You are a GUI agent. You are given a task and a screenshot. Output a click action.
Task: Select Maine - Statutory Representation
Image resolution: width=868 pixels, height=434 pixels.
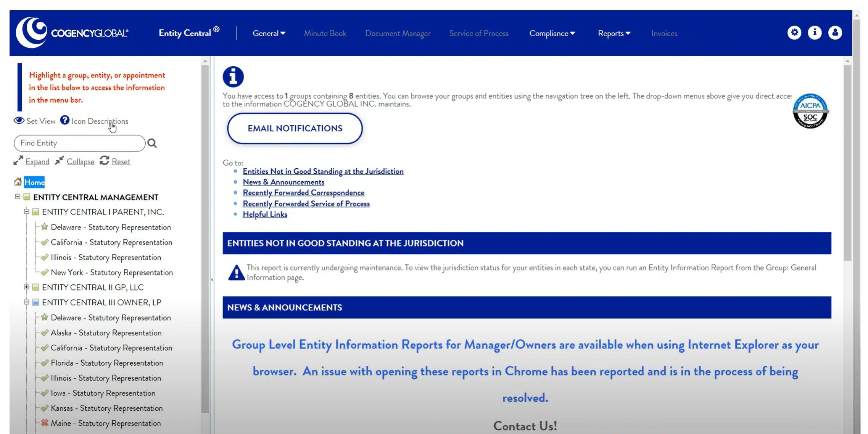coord(106,423)
